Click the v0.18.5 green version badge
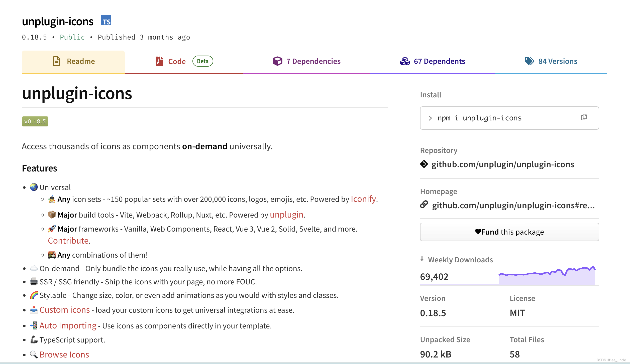 coord(35,121)
